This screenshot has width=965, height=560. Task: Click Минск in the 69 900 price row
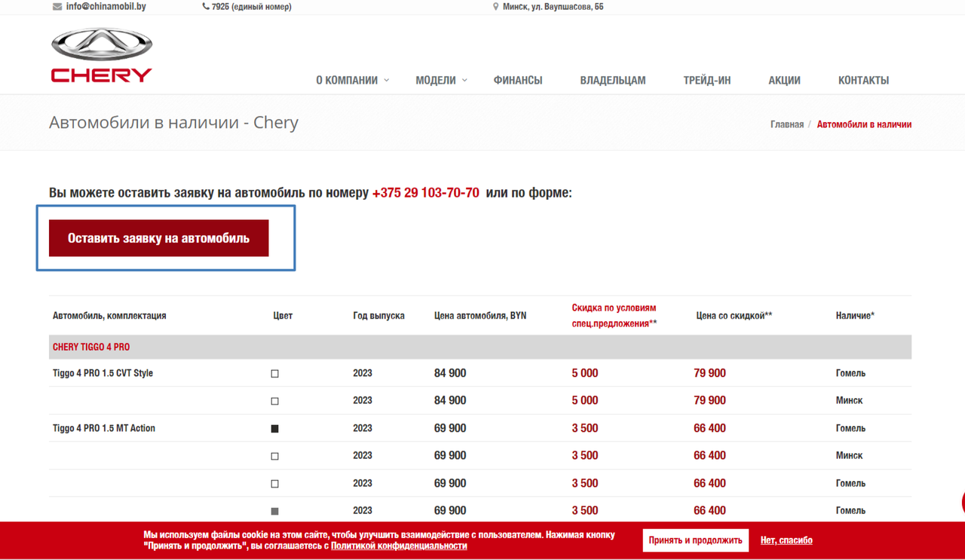(x=849, y=455)
